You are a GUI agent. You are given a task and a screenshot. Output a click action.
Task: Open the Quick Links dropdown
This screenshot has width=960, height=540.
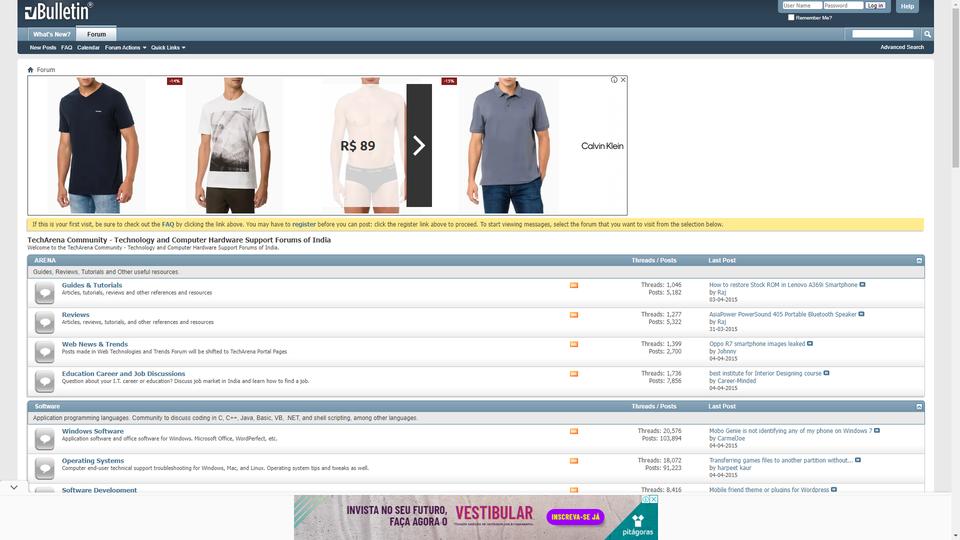(168, 47)
